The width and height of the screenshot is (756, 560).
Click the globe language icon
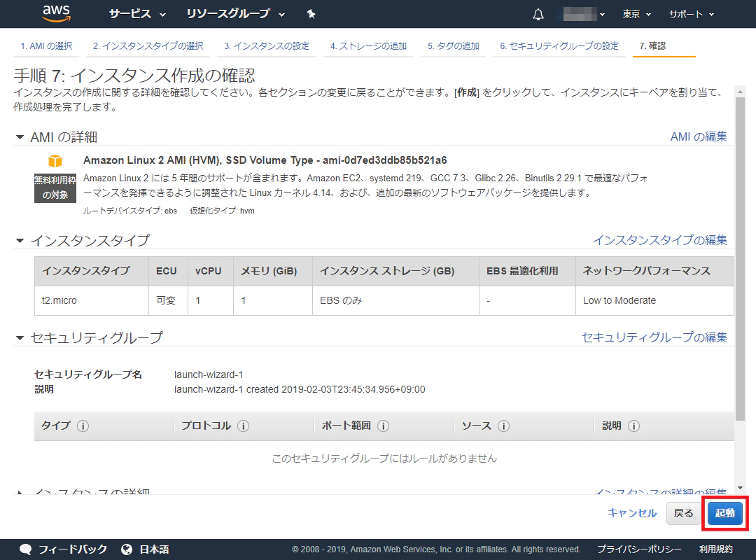[127, 549]
